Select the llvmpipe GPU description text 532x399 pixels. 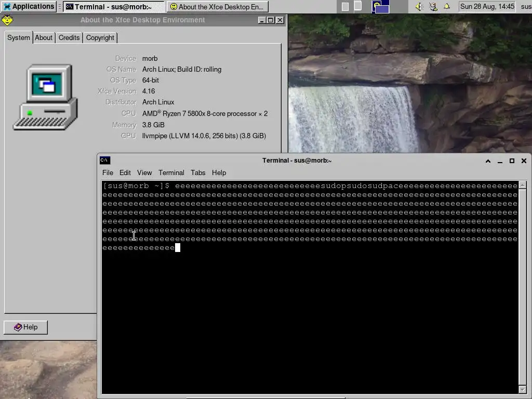pos(204,136)
